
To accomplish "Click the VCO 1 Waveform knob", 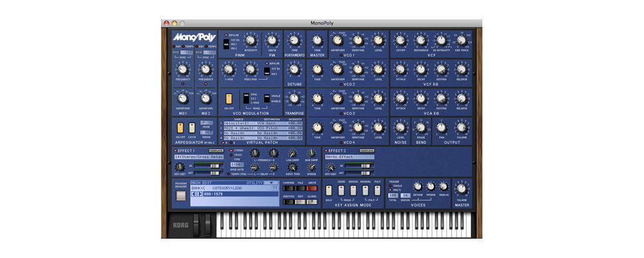I will [x=337, y=41].
